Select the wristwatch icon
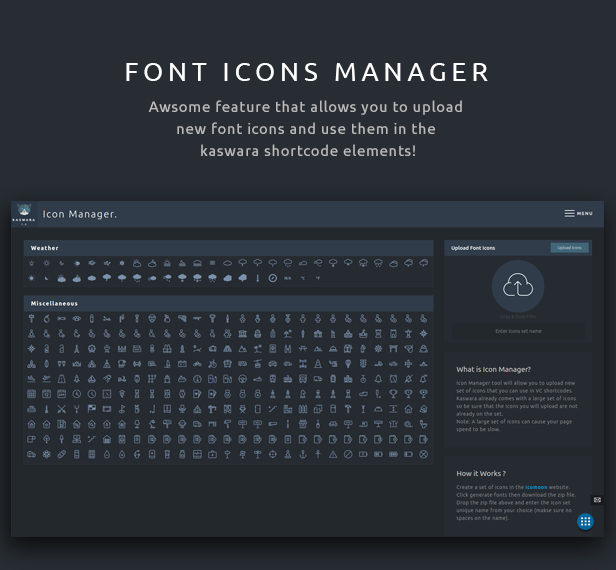This screenshot has width=616, height=570. pyautogui.click(x=182, y=394)
